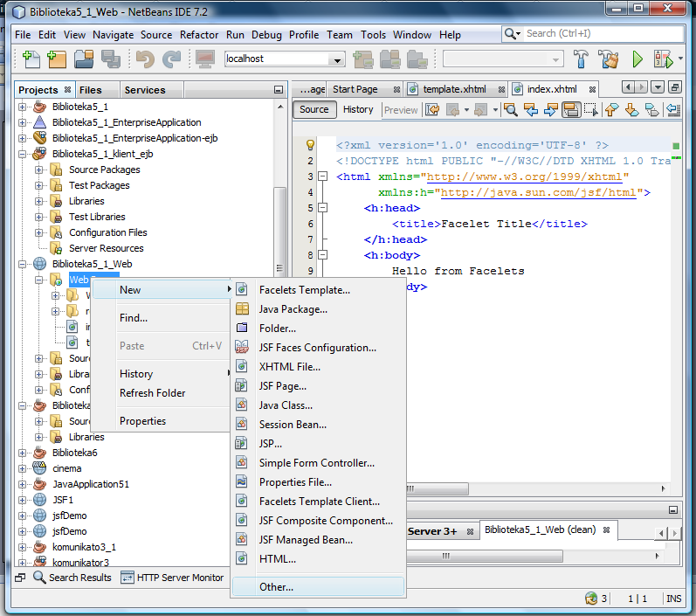
Task: Open the Tools menu
Action: [373, 35]
